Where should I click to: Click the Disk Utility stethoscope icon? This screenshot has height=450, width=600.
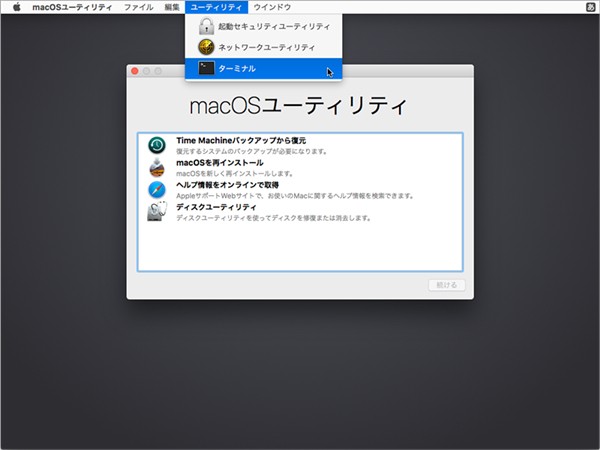(x=156, y=211)
